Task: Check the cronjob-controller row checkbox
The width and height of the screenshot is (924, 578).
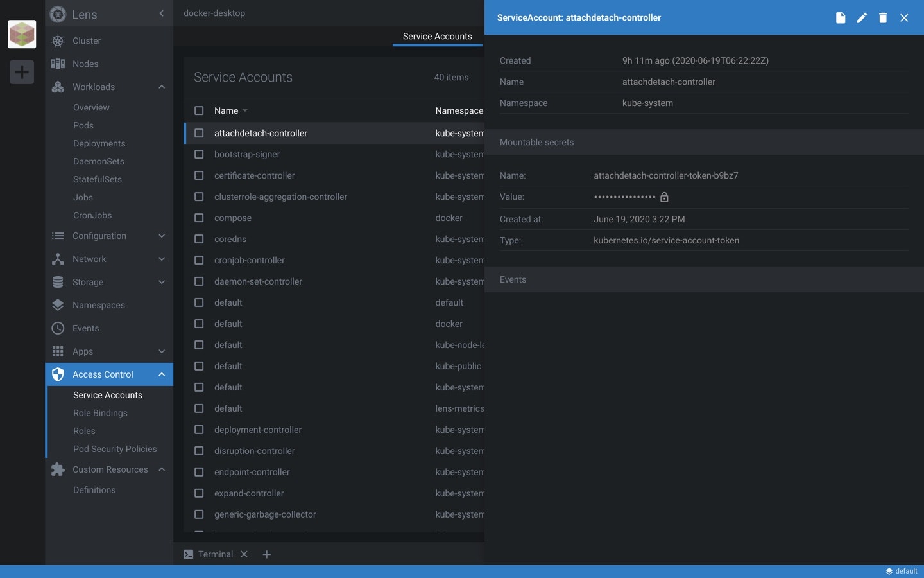Action: [199, 260]
